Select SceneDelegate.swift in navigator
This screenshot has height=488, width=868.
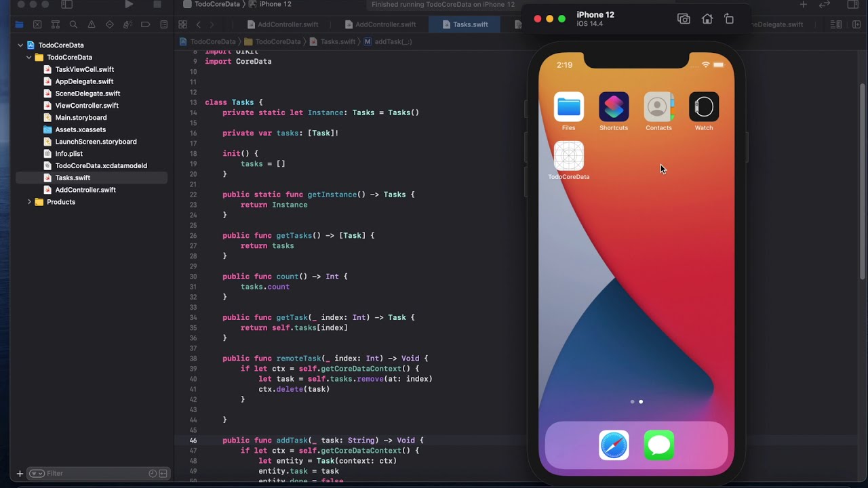tap(87, 94)
